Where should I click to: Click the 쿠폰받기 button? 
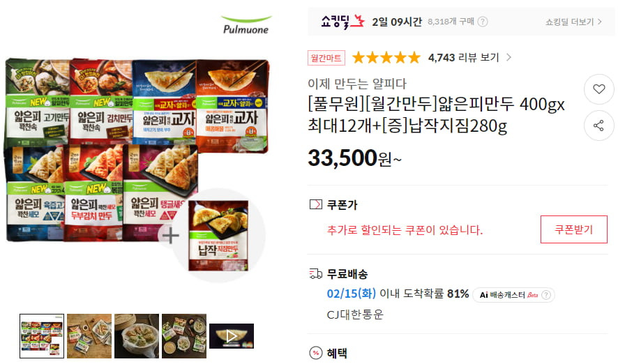(574, 229)
